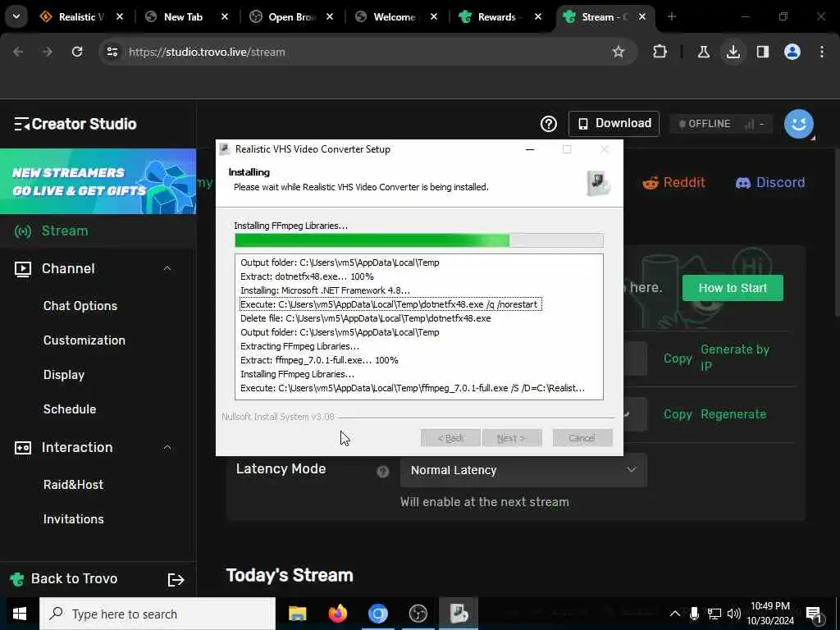Select the Execute dotnetfx48.exe log line
The width and height of the screenshot is (840, 630).
(x=390, y=304)
